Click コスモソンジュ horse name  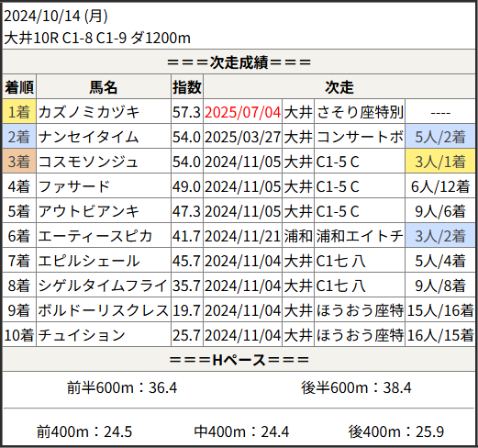89,162
